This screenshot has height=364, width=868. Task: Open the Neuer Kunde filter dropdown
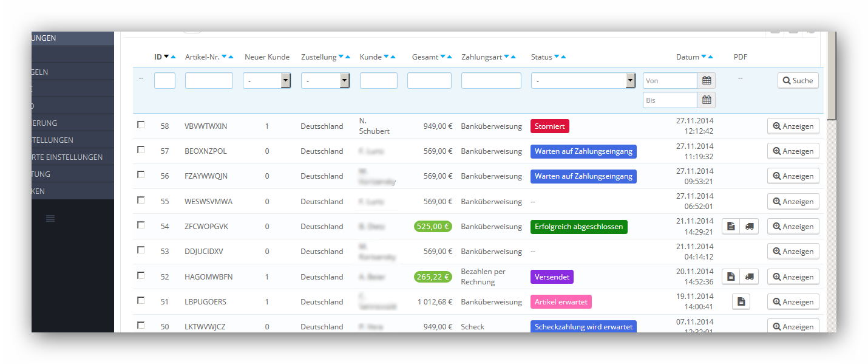click(267, 80)
